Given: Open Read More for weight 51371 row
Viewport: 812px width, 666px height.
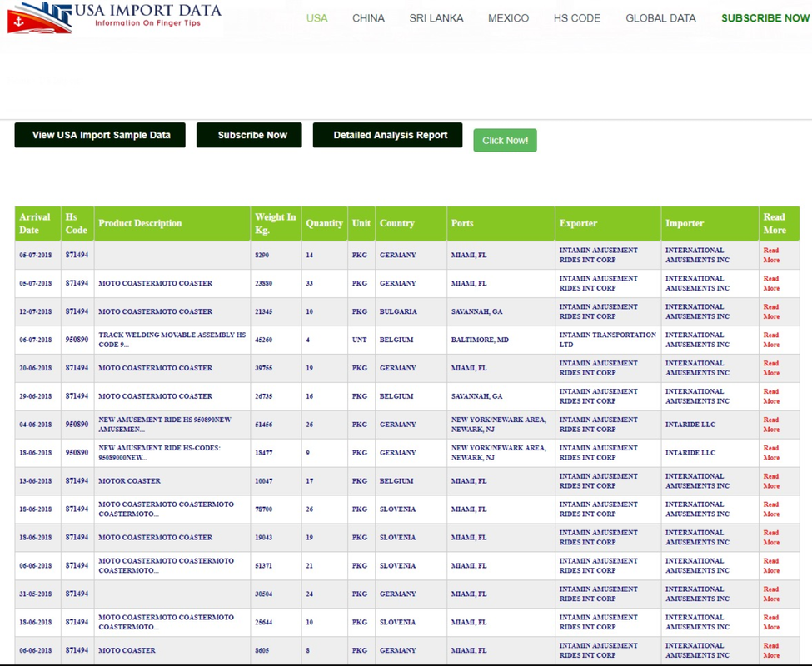Looking at the screenshot, I should tap(771, 565).
